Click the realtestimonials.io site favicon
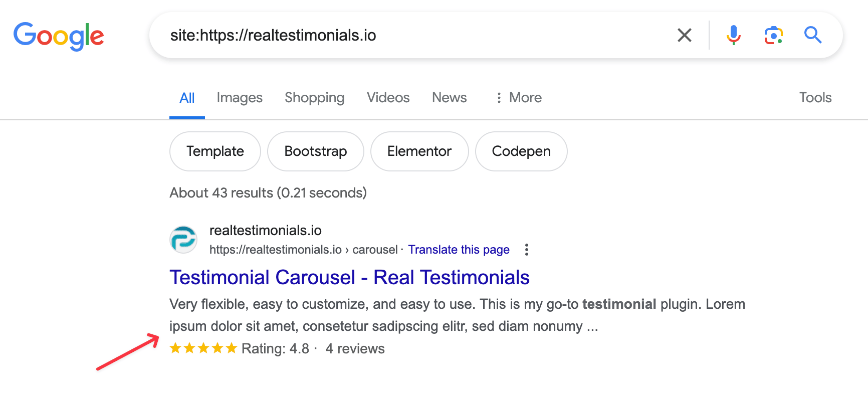 (183, 240)
